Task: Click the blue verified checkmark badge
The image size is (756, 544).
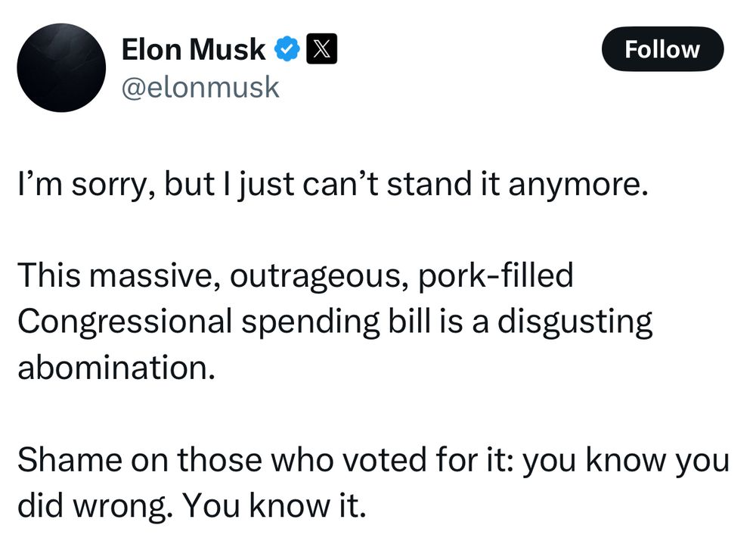Action: point(287,48)
